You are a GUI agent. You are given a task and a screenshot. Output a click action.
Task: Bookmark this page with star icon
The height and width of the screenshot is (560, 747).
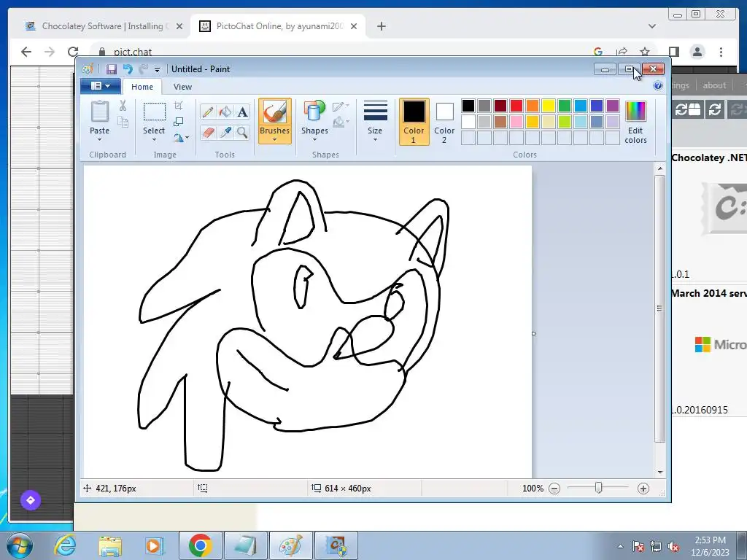point(645,52)
